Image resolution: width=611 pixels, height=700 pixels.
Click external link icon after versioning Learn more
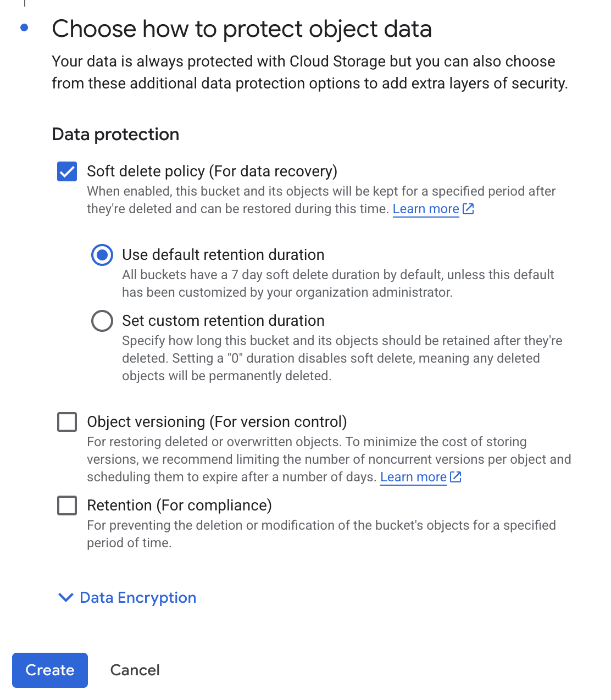[456, 477]
